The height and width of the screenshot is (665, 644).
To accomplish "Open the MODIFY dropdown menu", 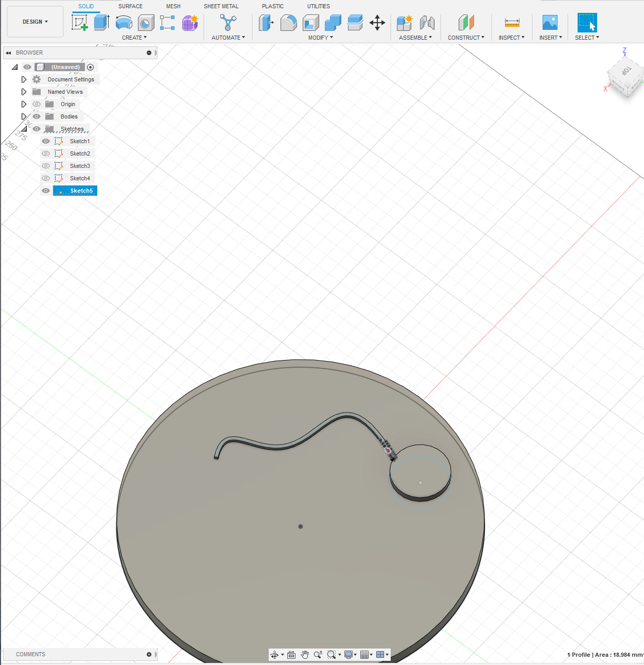I will click(320, 37).
